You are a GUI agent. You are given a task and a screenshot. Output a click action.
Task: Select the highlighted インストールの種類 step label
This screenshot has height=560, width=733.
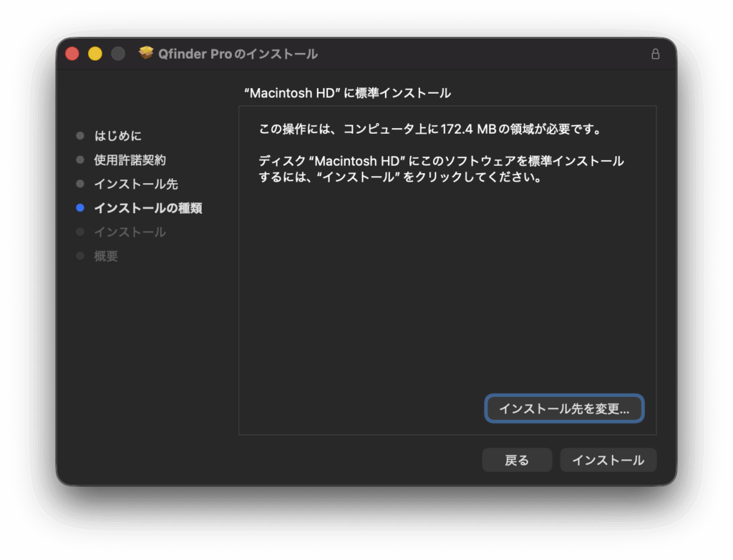148,208
